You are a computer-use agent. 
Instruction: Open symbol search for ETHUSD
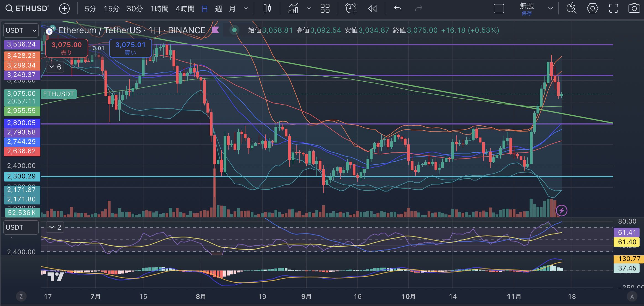27,9
